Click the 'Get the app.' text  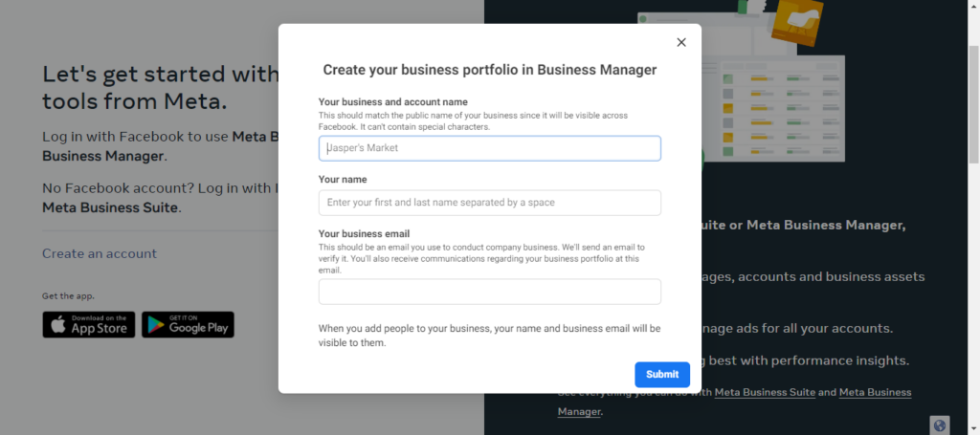[69, 295]
